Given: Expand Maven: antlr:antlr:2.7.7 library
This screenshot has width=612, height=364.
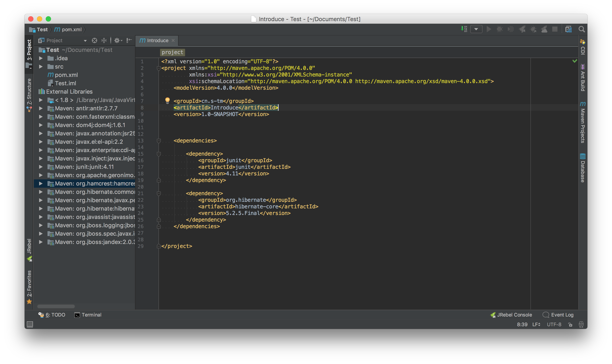Looking at the screenshot, I should click(x=41, y=108).
